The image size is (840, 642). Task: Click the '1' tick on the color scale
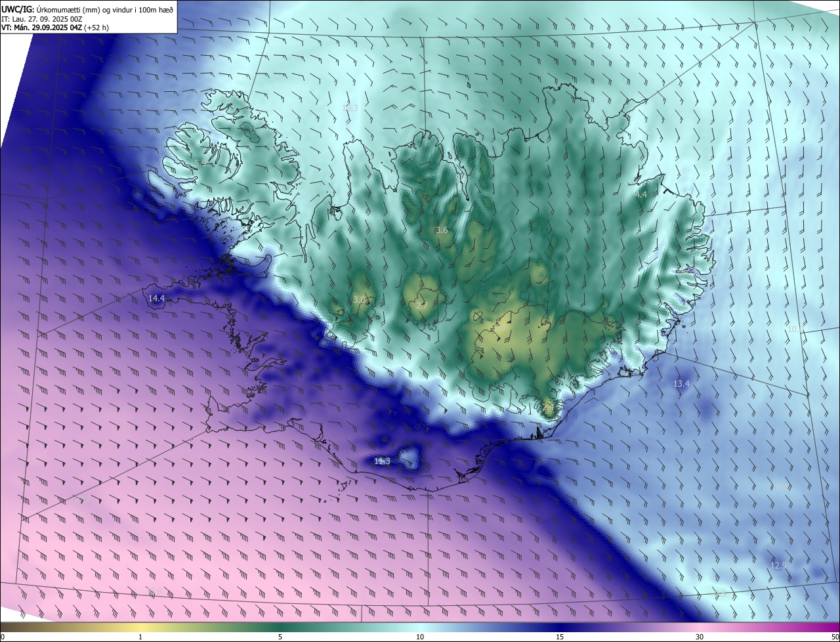tap(140, 637)
